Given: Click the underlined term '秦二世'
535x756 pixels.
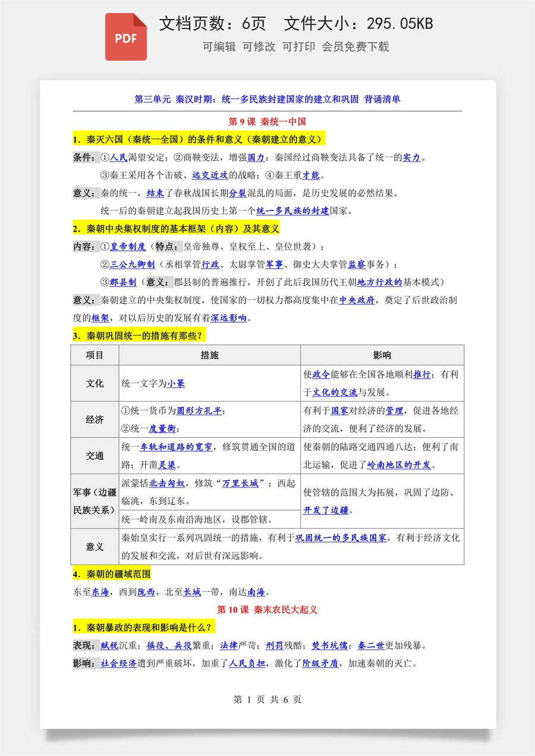Looking at the screenshot, I should click(371, 645).
